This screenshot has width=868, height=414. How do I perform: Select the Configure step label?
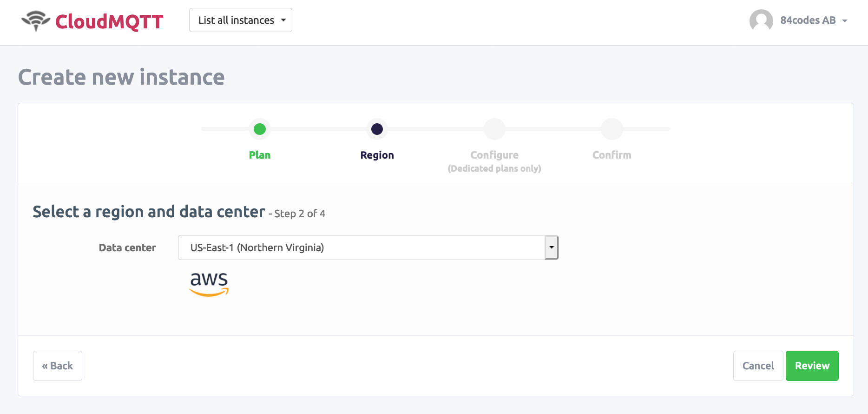click(x=494, y=155)
